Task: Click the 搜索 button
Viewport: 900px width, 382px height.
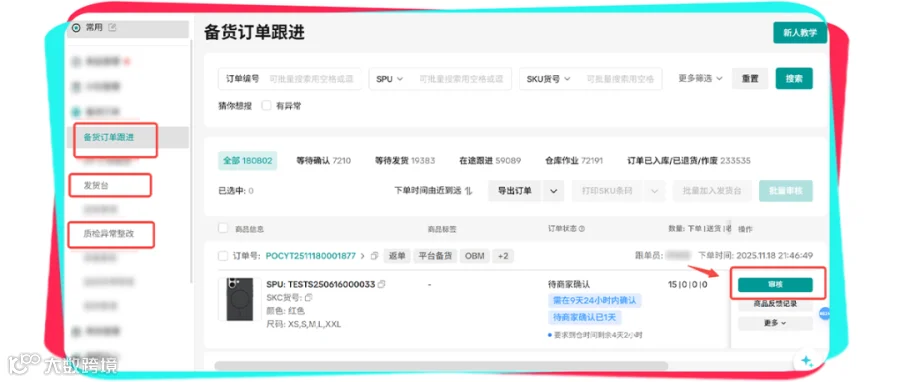Action: click(794, 79)
